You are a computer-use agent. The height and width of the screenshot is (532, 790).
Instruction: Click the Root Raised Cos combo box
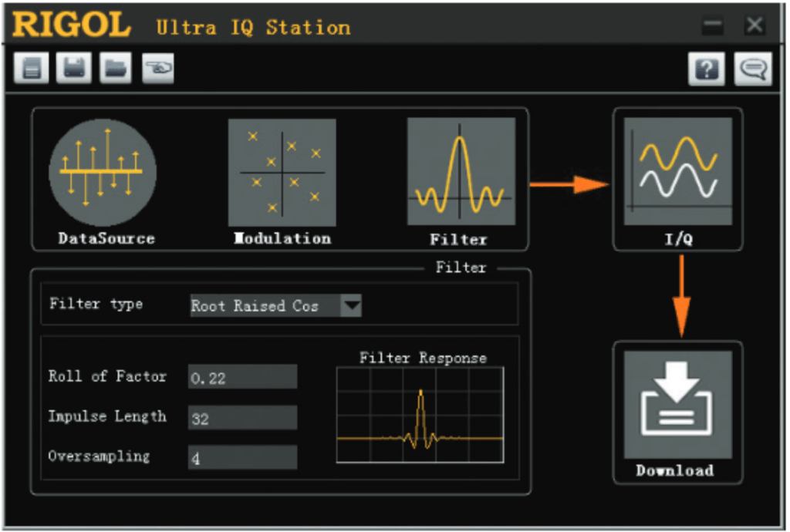pyautogui.click(x=265, y=305)
